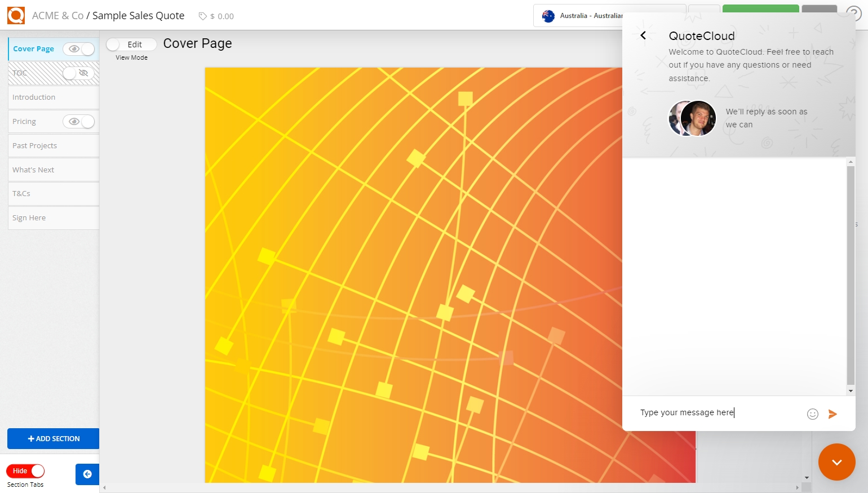Toggle Pricing section visibility
The height and width of the screenshot is (493, 868).
79,122
